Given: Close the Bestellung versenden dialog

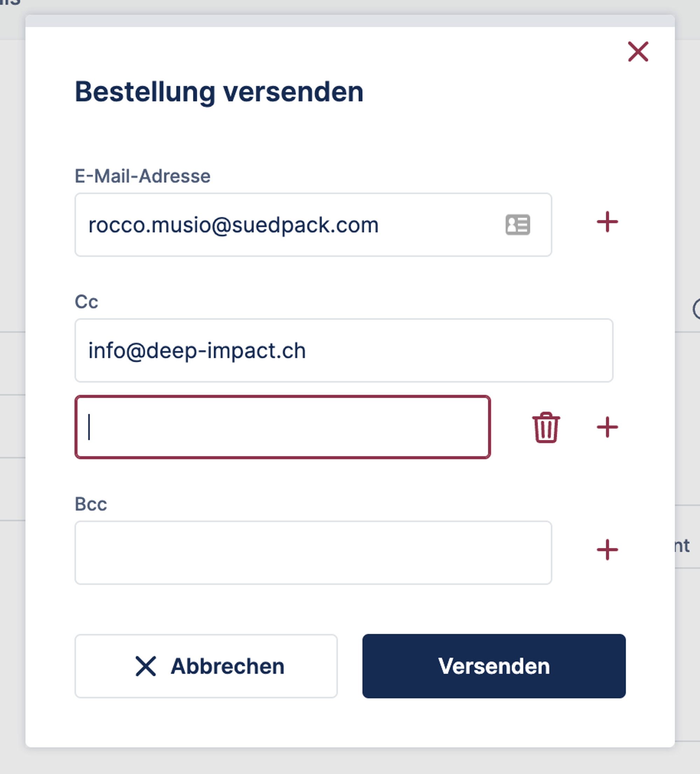Looking at the screenshot, I should pos(638,51).
